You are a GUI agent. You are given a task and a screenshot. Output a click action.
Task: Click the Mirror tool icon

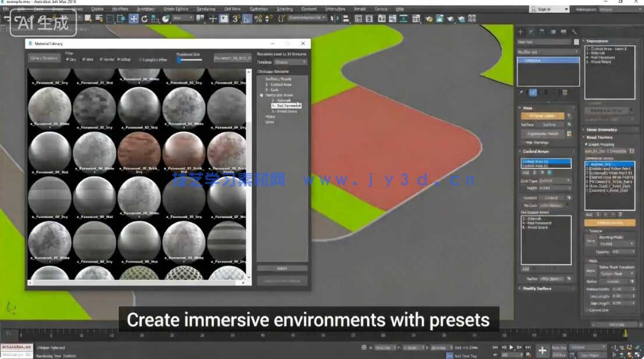(335, 19)
